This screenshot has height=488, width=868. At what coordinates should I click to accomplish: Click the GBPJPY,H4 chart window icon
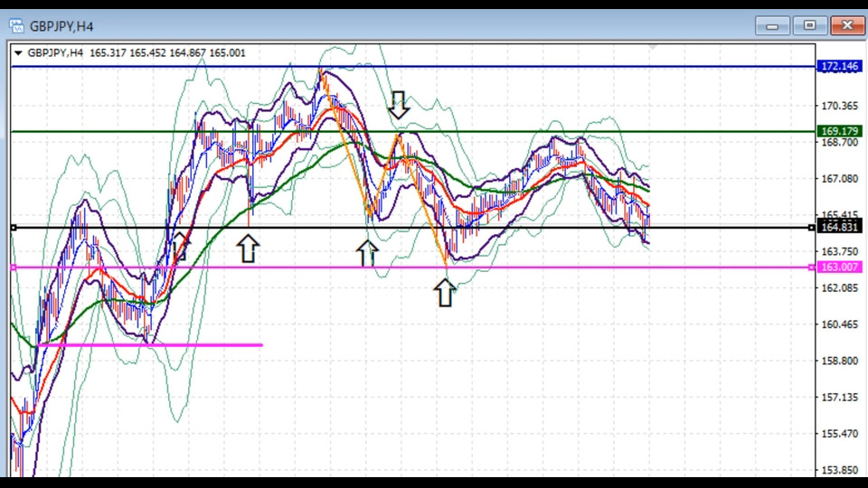tap(16, 26)
